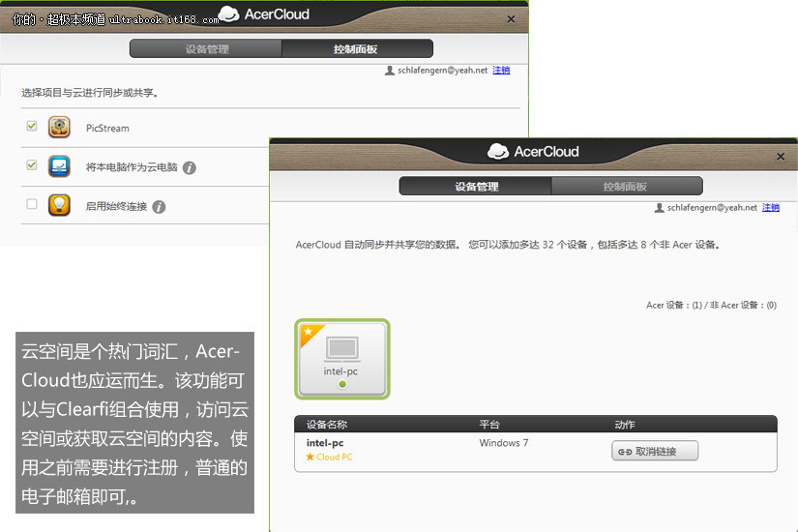Click info icon beside 将本电脑作为云电脑
Viewport: 798px width, 532px height.
(190, 167)
